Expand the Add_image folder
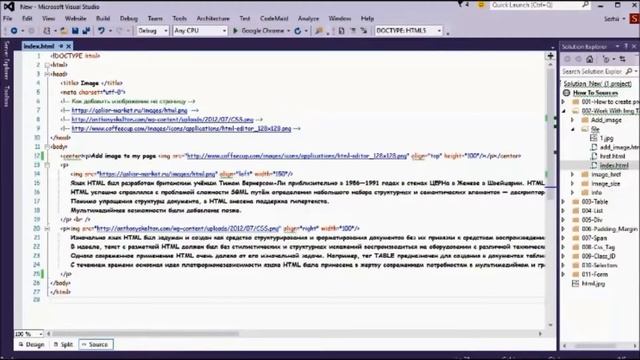 tap(573, 120)
